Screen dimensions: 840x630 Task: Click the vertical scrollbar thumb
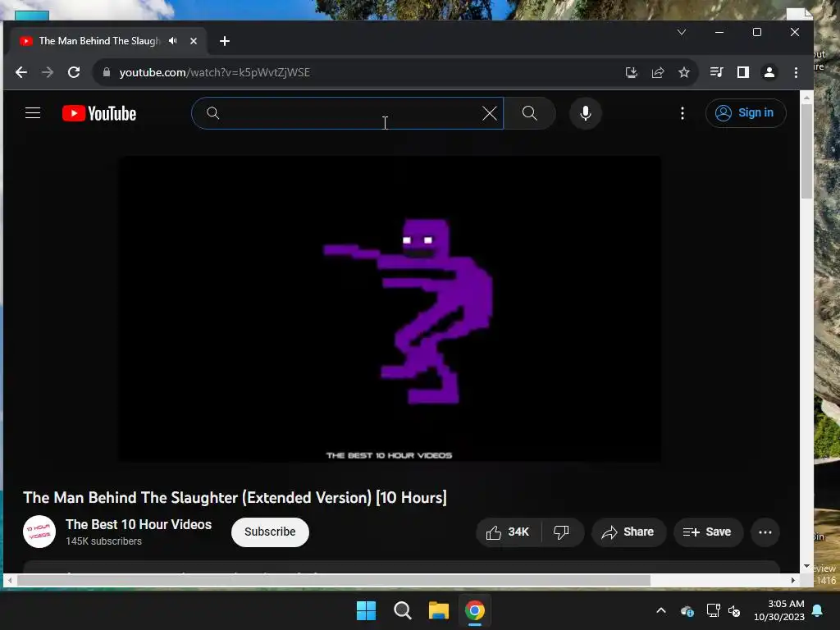(806, 152)
